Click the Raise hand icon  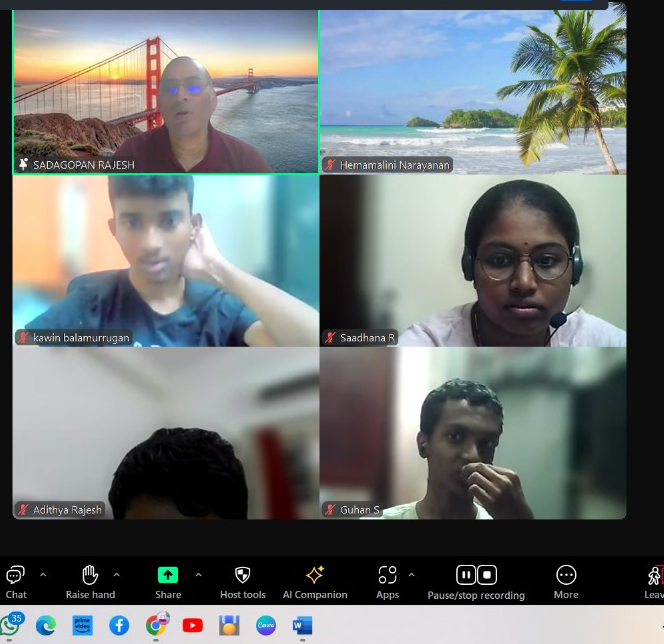tap(90, 576)
